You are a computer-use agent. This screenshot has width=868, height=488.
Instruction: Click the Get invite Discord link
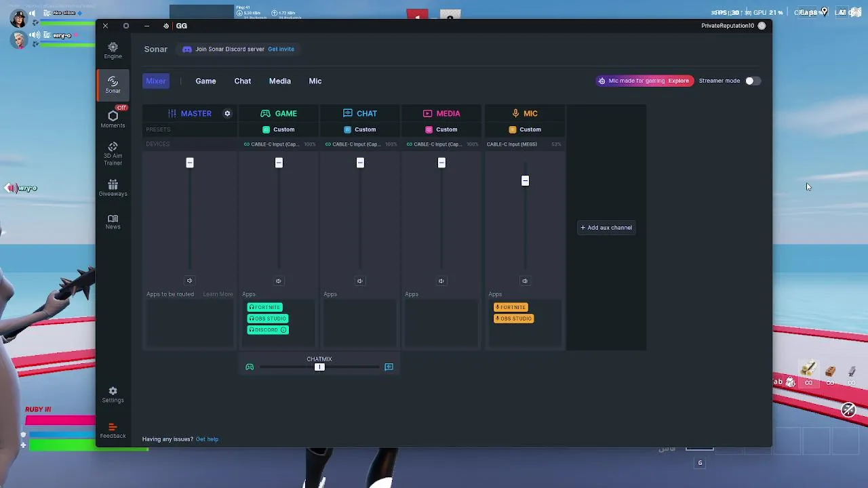281,49
